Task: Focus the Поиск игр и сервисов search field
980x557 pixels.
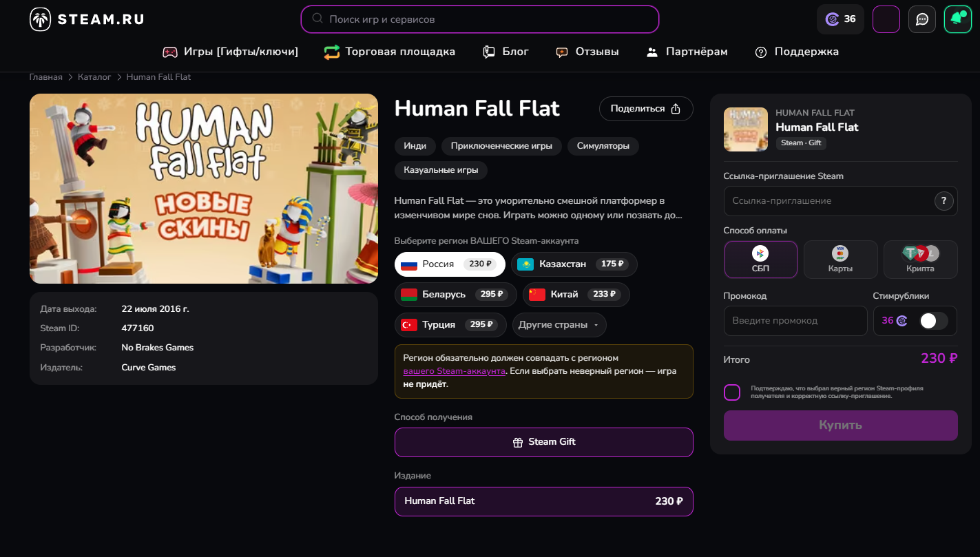Action: click(480, 19)
